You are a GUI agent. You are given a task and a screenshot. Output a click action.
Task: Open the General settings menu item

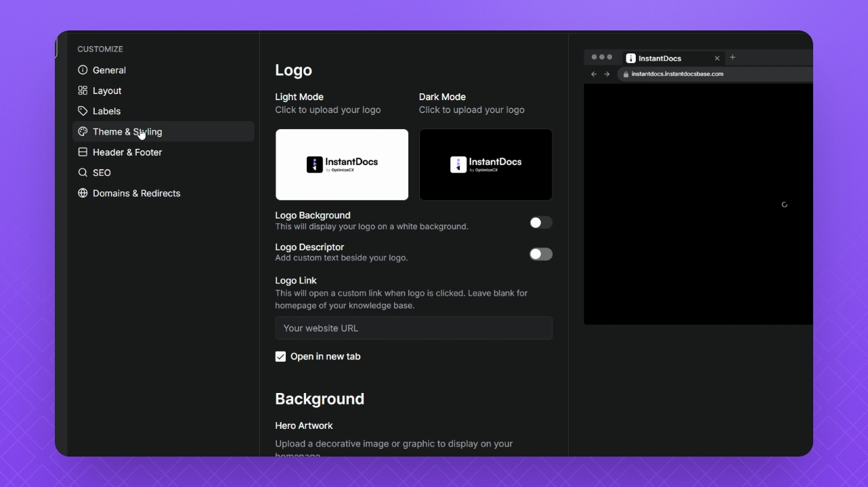pos(109,70)
